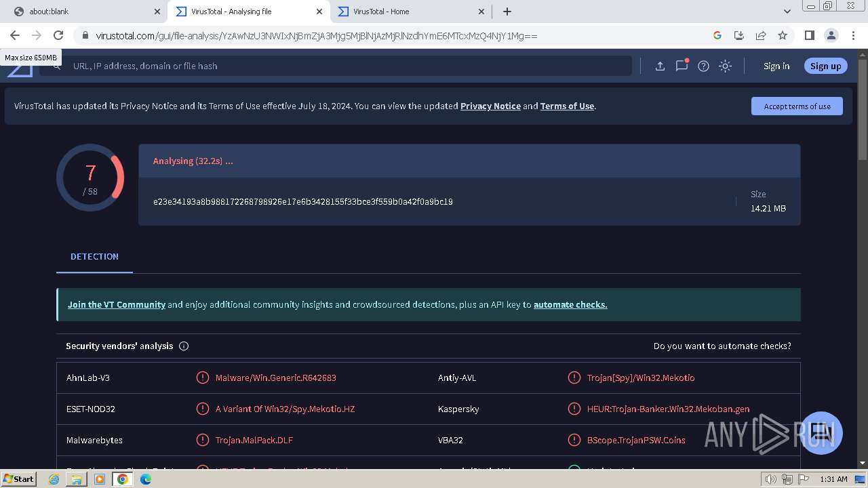Click automate checks link
The height and width of the screenshot is (488, 868).
pos(570,304)
